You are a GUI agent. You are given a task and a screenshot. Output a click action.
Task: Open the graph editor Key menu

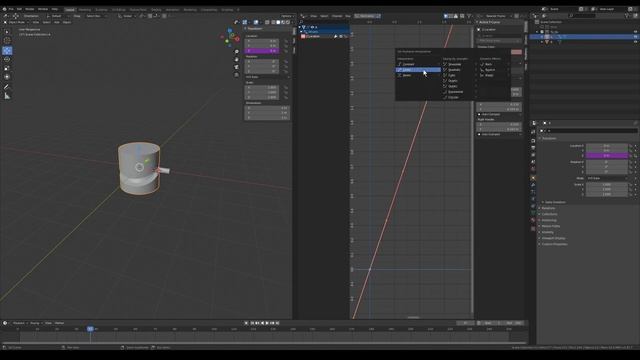pyautogui.click(x=348, y=16)
